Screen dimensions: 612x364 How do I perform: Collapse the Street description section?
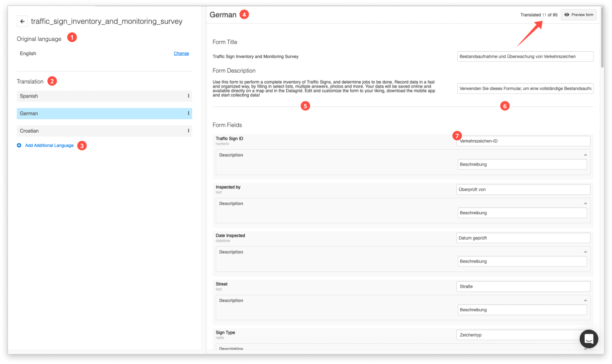coord(585,300)
